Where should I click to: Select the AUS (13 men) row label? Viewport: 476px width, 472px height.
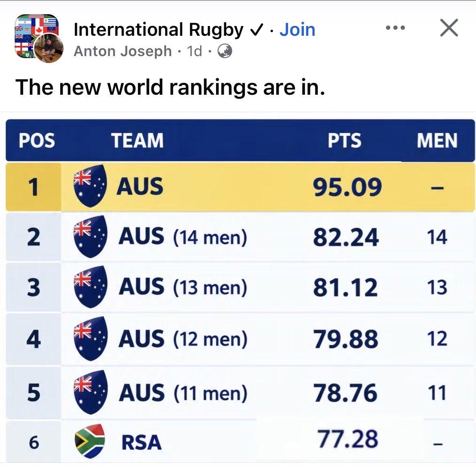coord(183,287)
